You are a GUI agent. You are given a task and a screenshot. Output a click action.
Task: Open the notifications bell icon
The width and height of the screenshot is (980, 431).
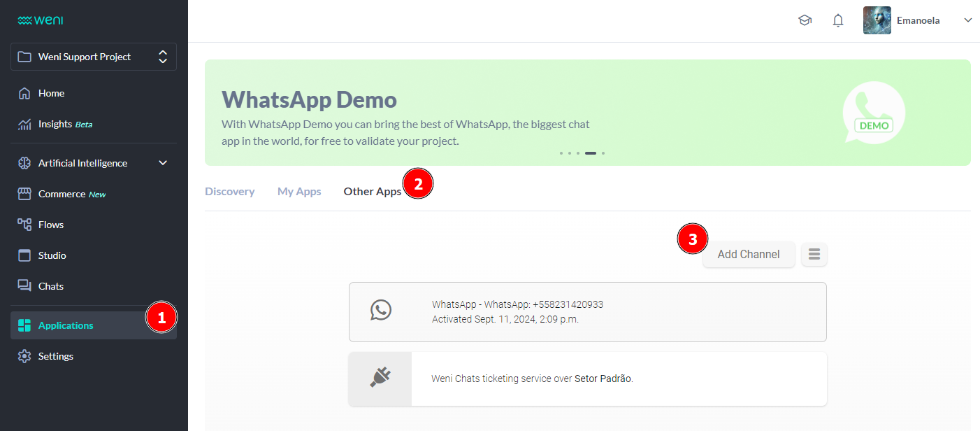tap(838, 20)
